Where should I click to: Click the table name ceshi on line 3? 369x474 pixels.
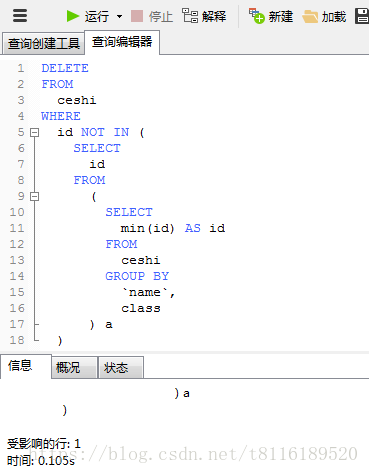(77, 100)
